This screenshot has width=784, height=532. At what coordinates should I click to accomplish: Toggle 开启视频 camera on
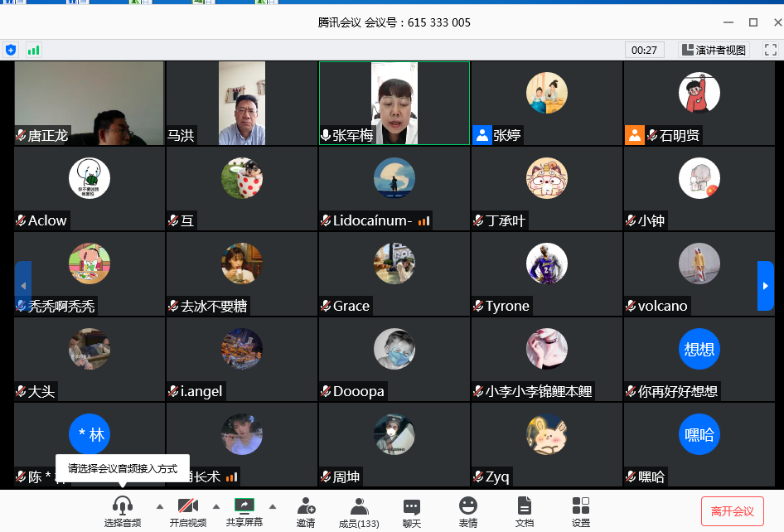[188, 510]
